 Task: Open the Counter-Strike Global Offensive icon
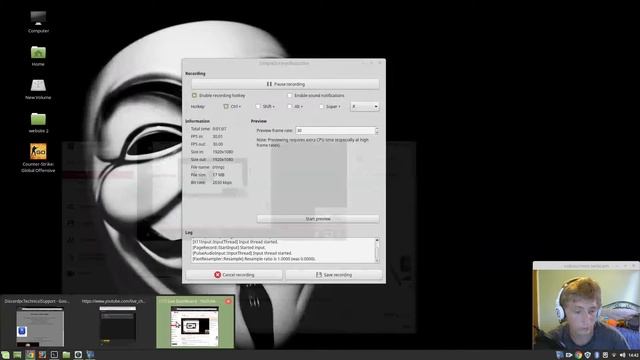(38, 158)
